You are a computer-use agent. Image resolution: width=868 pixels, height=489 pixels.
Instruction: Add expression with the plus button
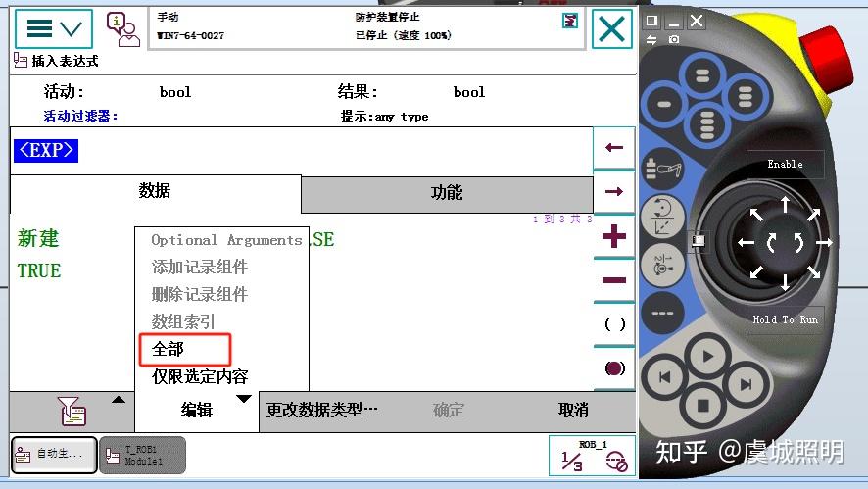[614, 236]
